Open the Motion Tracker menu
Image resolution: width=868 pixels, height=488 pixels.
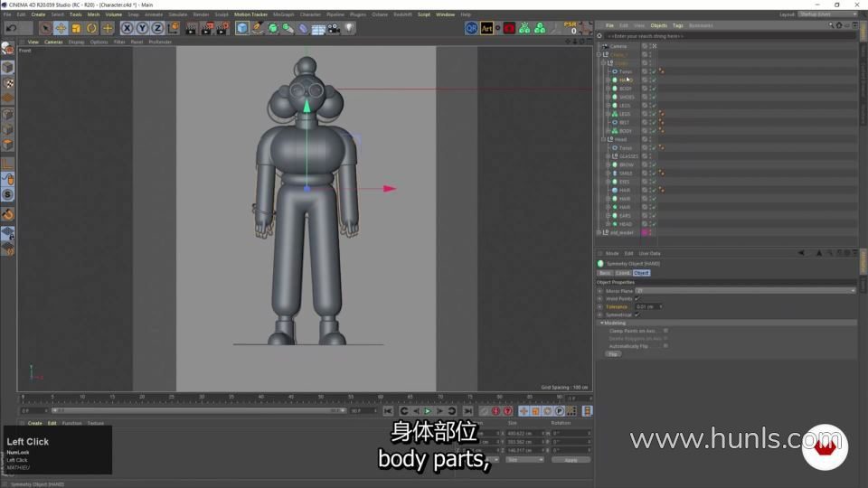[250, 14]
